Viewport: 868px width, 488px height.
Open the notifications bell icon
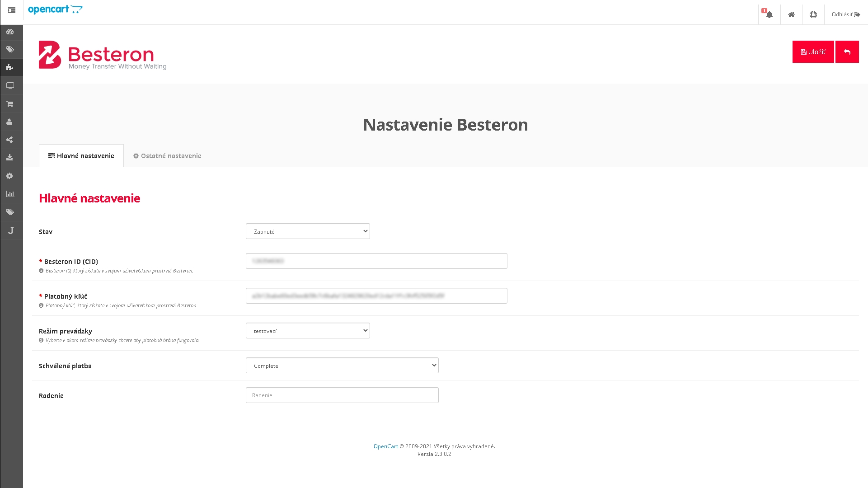[x=769, y=14]
